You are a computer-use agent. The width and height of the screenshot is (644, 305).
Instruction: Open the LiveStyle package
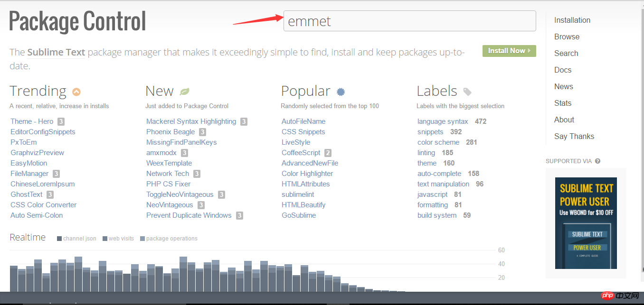click(296, 142)
